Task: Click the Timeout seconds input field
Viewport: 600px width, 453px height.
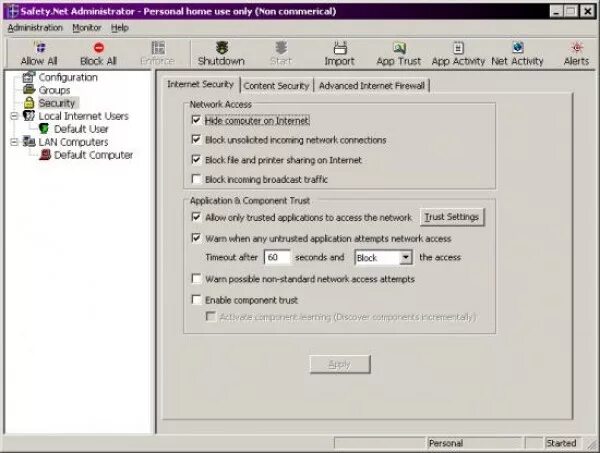Action: pos(277,257)
